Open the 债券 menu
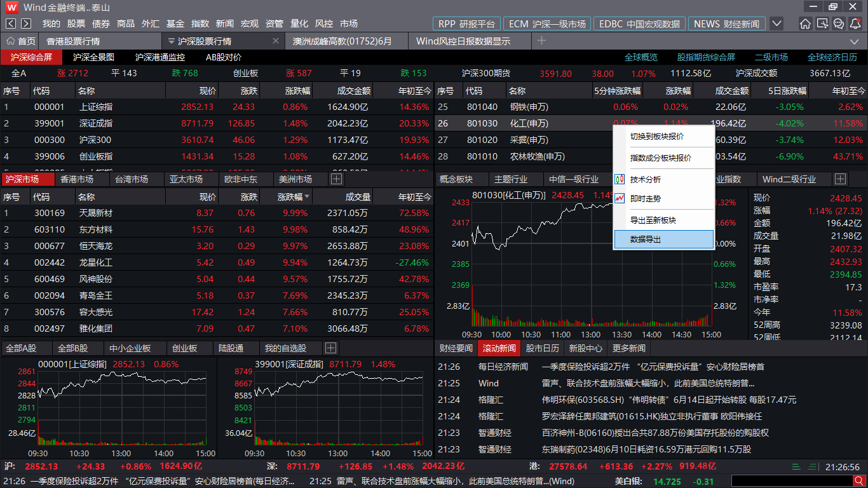The height and width of the screenshot is (488, 868). click(x=101, y=24)
